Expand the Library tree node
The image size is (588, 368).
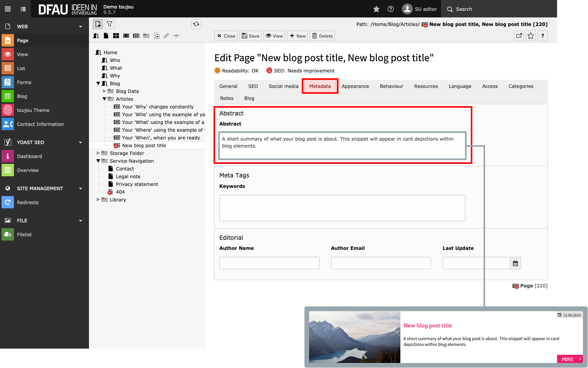tap(98, 200)
